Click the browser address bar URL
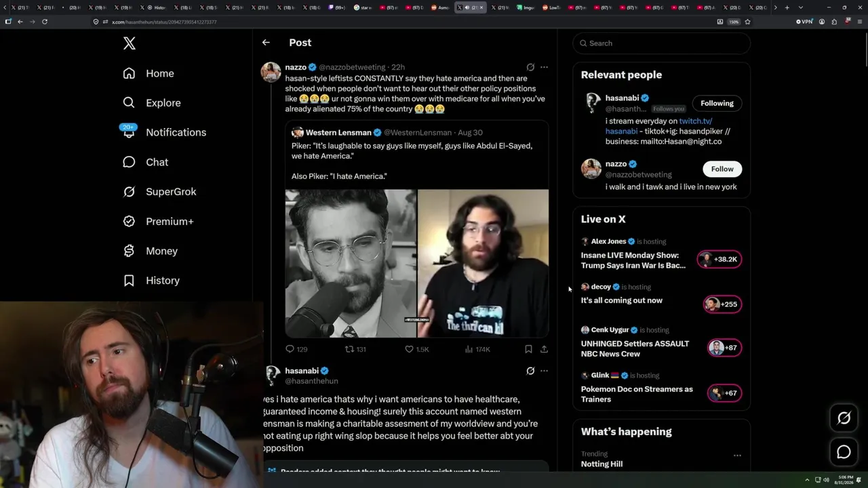The width and height of the screenshot is (868, 488). click(164, 22)
